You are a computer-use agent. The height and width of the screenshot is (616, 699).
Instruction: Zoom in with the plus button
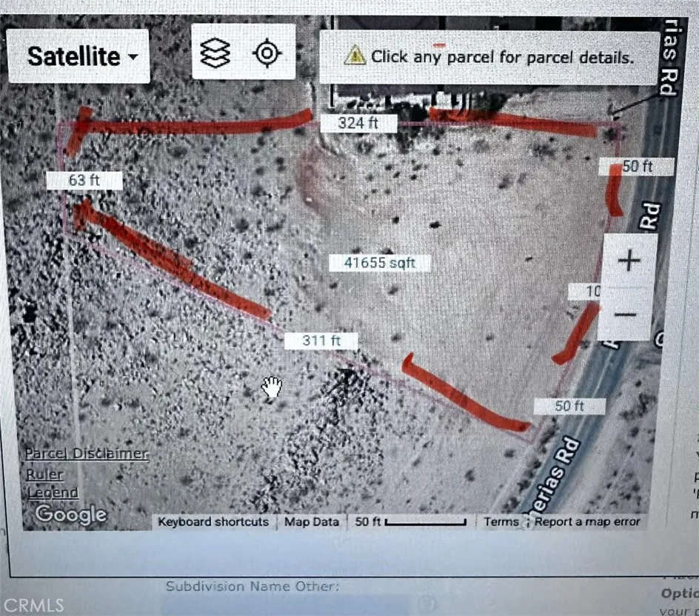pyautogui.click(x=629, y=261)
